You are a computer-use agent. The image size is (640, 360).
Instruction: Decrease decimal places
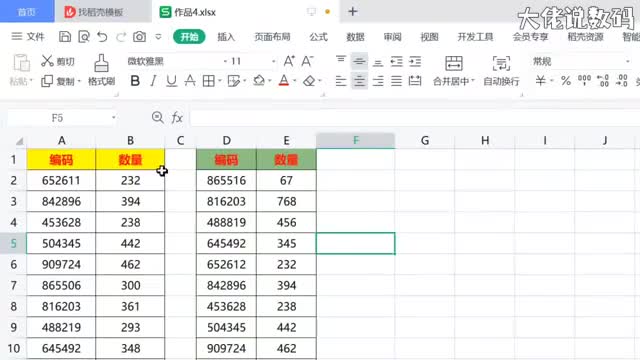pos(622,80)
